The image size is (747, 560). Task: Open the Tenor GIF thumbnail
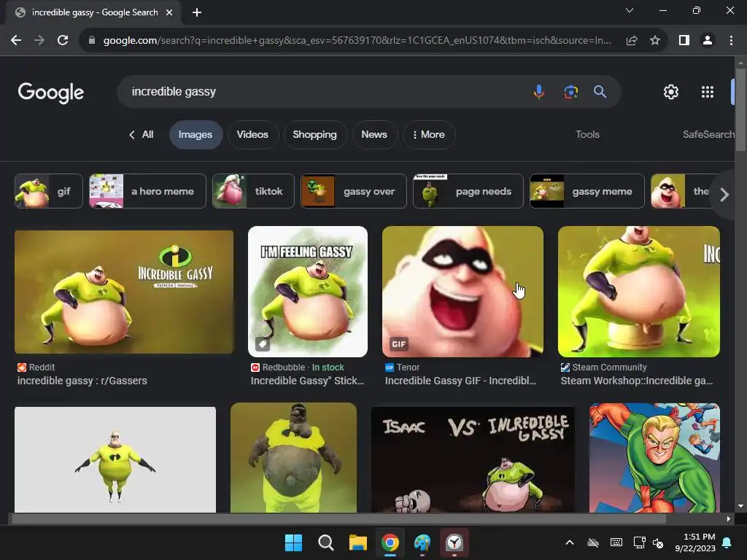462,292
